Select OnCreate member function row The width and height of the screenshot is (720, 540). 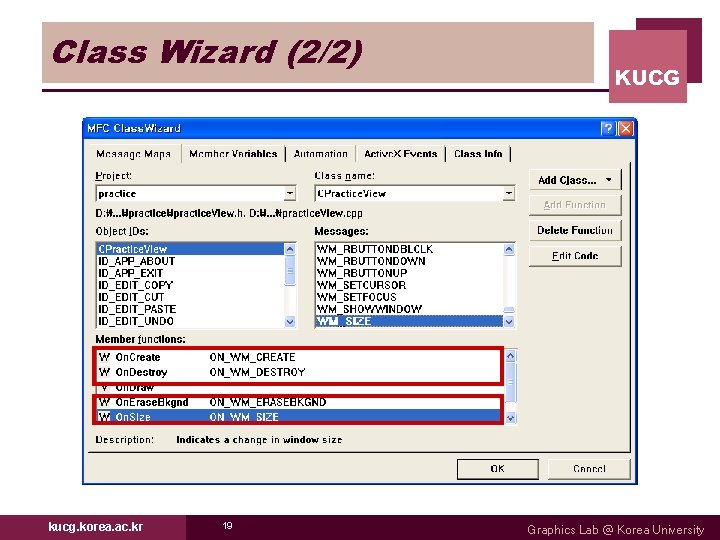(298, 357)
